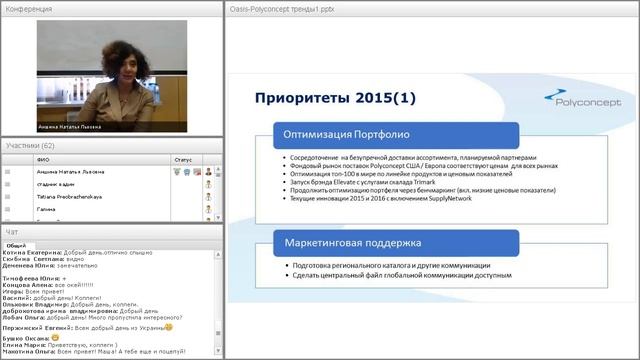This screenshot has width=640, height=360.
Task: Click the 'Конференция' panel header
Action: (x=112, y=9)
